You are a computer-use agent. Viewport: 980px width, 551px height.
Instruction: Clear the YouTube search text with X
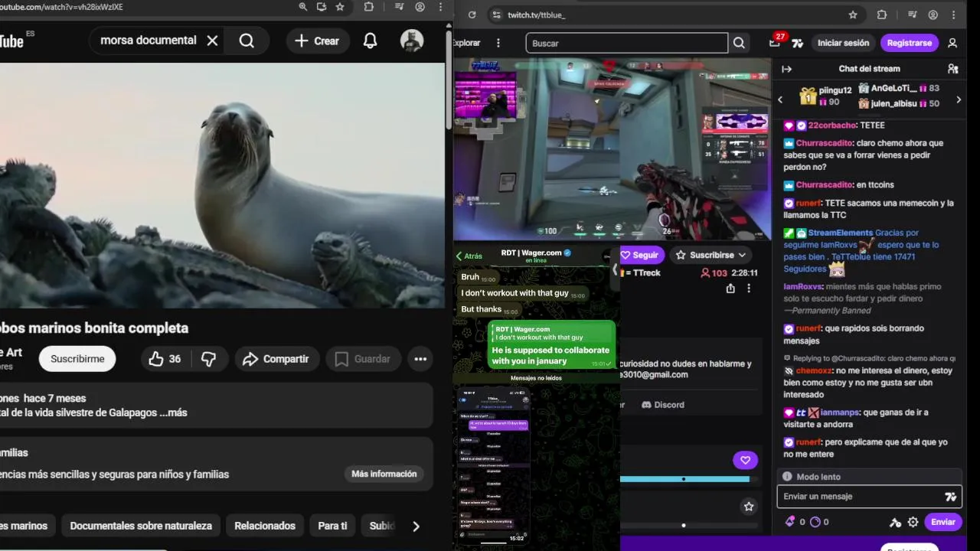213,41
